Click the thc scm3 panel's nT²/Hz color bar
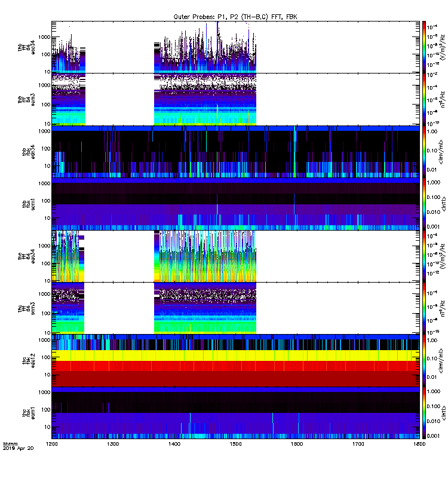 (x=424, y=308)
